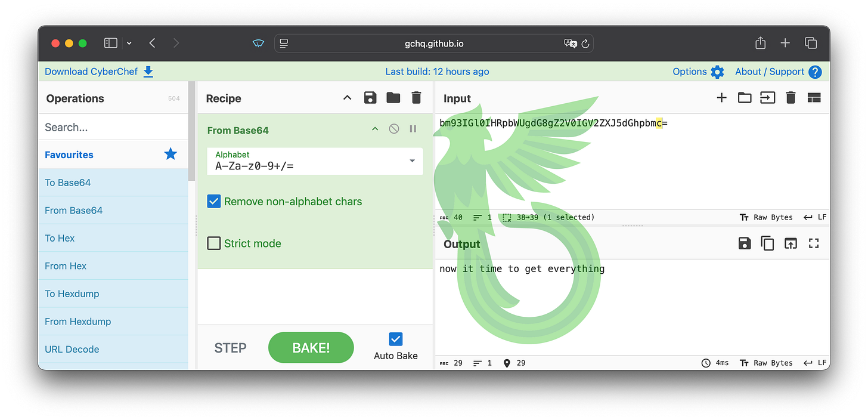Save the recipe with floppy disk icon
This screenshot has height=420, width=868.
coord(370,98)
